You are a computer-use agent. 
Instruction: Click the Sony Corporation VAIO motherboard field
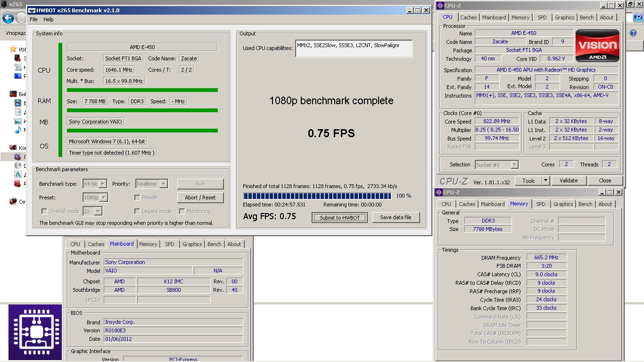(95, 122)
